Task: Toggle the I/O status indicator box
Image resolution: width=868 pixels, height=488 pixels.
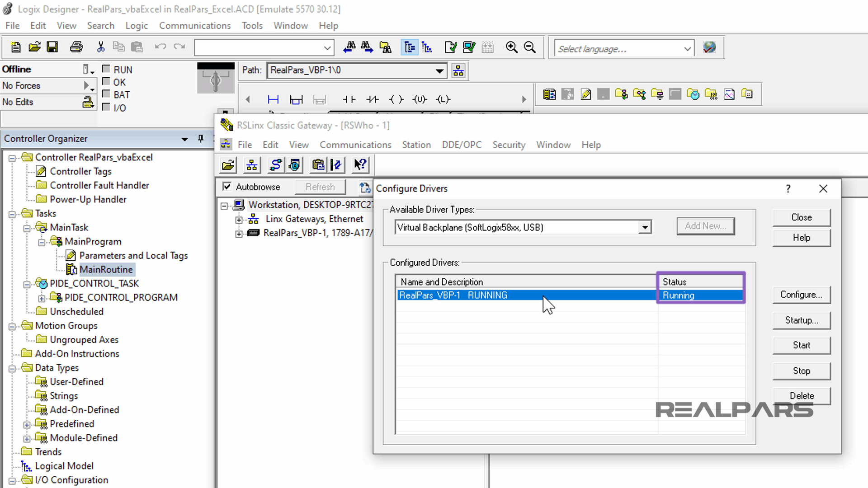Action: point(106,107)
